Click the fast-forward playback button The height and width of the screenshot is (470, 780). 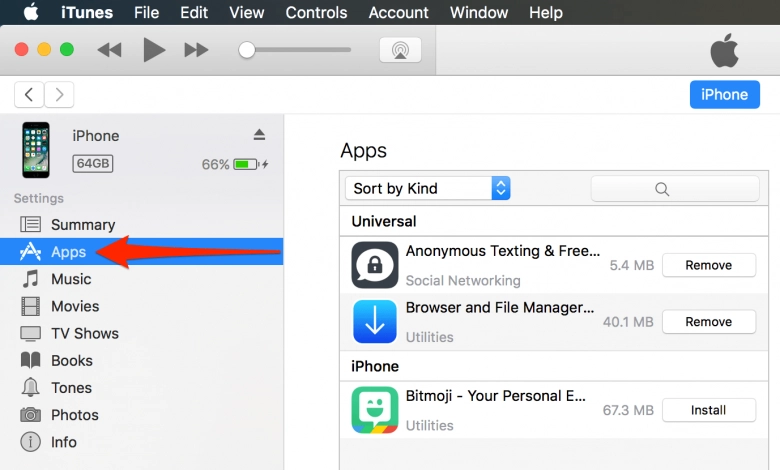tap(196, 50)
